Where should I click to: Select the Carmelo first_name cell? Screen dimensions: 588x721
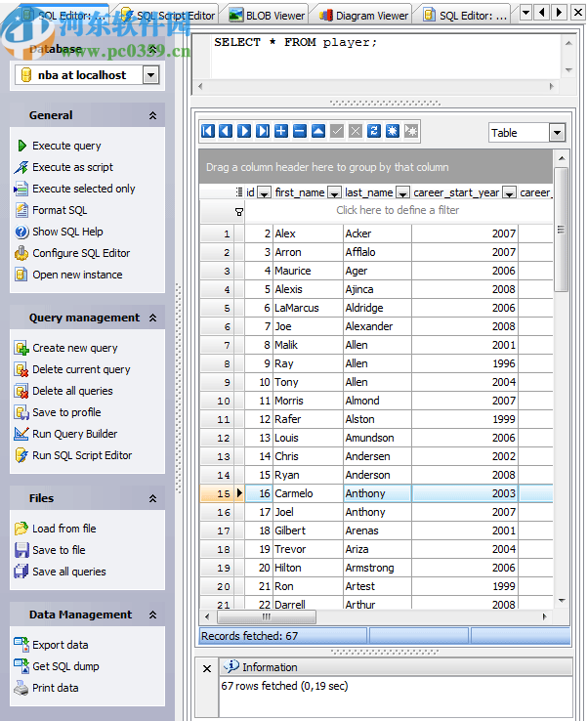point(308,493)
